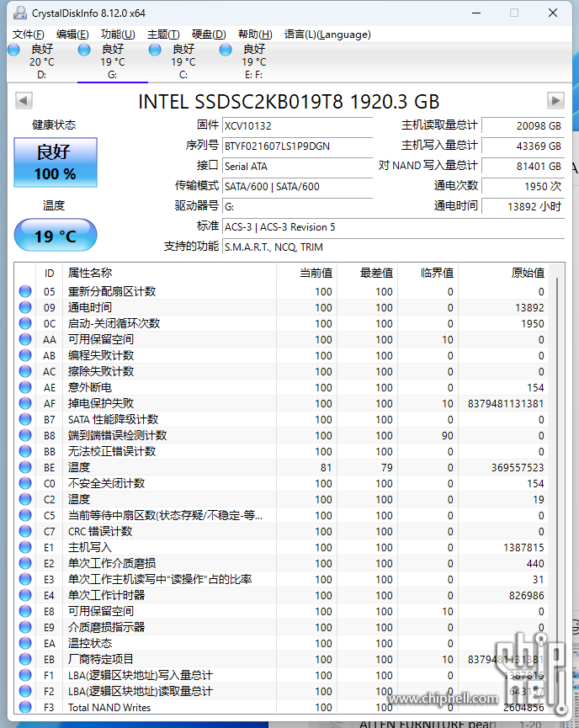The height and width of the screenshot is (728, 579).
Task: Click status icon for C0 不安全关闭计数
Action: click(x=25, y=483)
